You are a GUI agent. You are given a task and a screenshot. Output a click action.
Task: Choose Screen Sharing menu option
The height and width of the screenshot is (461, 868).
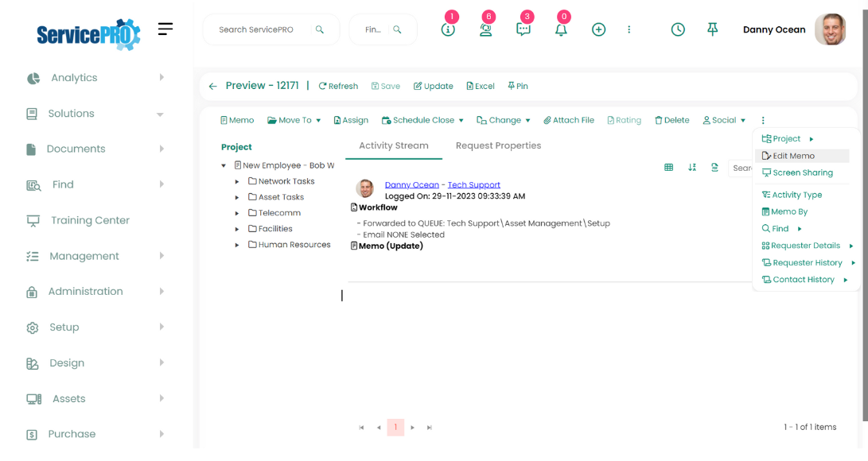click(x=802, y=173)
